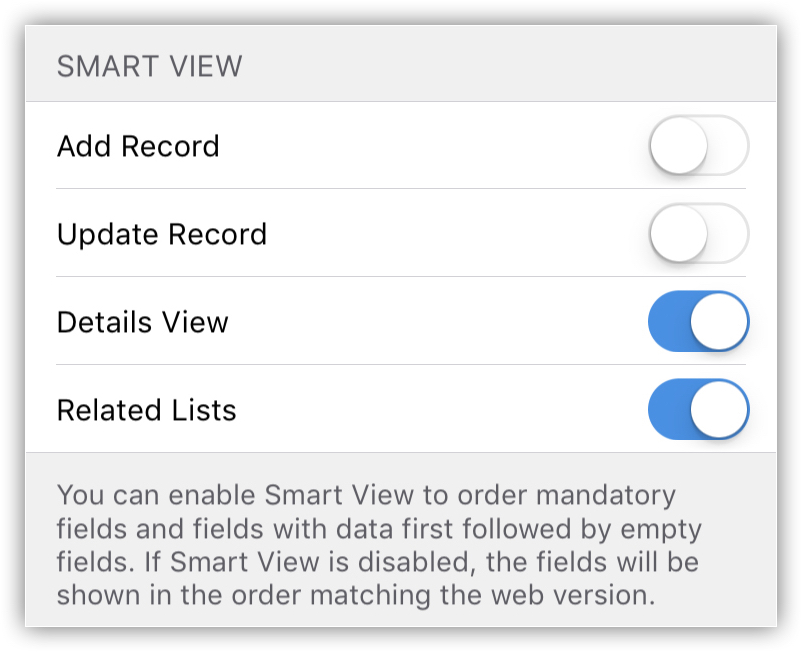The width and height of the screenshot is (802, 652).
Task: Click the Smart View description footer text
Action: pos(380,544)
